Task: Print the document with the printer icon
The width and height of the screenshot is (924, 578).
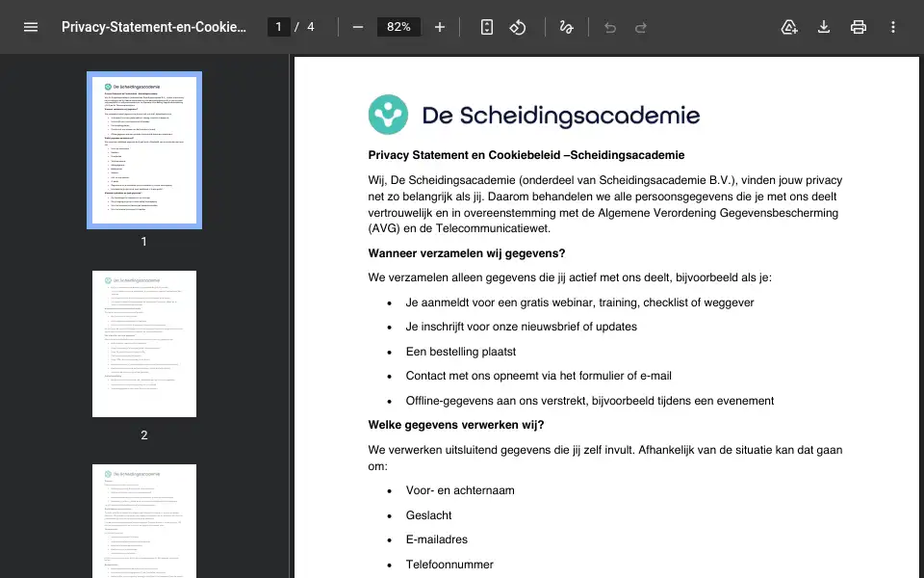Action: pos(859,27)
